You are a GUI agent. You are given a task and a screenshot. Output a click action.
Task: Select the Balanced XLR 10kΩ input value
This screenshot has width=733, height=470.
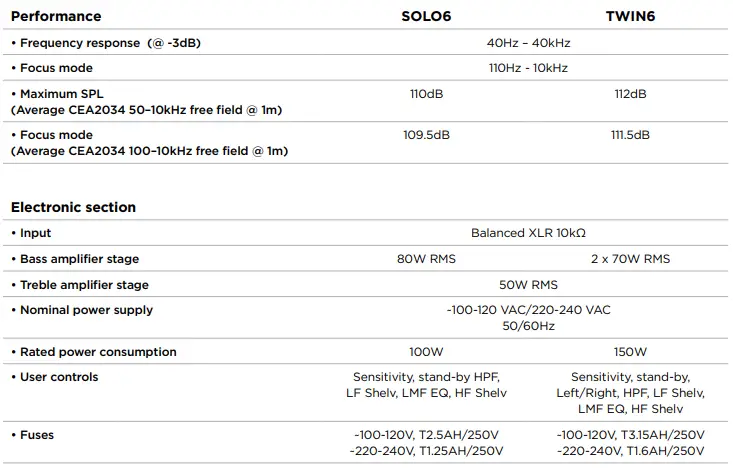(x=528, y=233)
